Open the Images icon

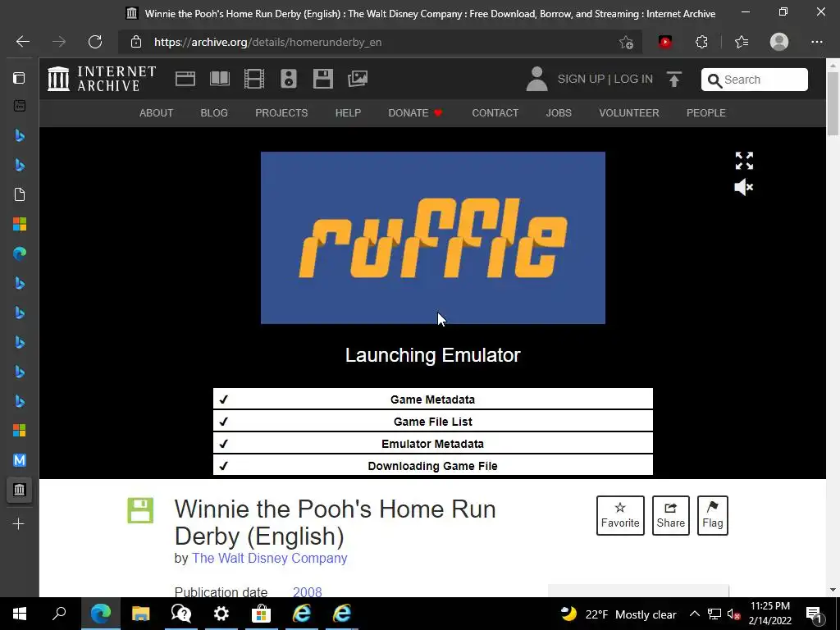click(x=358, y=79)
